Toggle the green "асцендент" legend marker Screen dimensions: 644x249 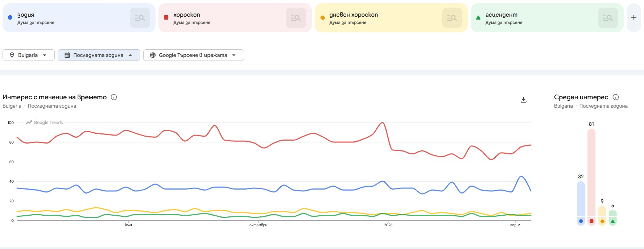pos(612,221)
